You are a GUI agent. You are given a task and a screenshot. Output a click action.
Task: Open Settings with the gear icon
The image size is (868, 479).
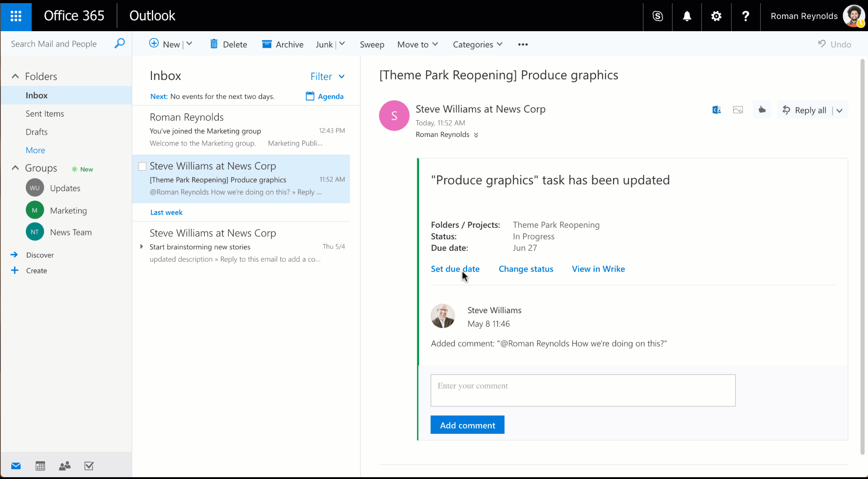[716, 16]
